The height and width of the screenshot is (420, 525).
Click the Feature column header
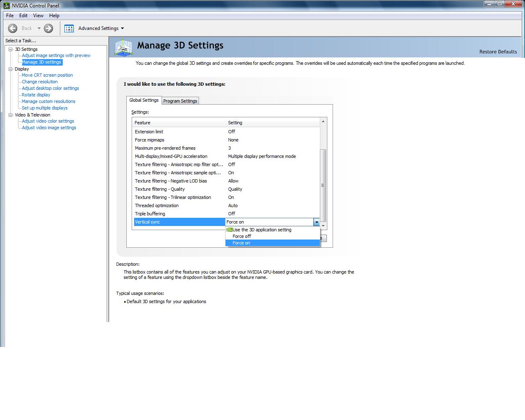coord(179,123)
